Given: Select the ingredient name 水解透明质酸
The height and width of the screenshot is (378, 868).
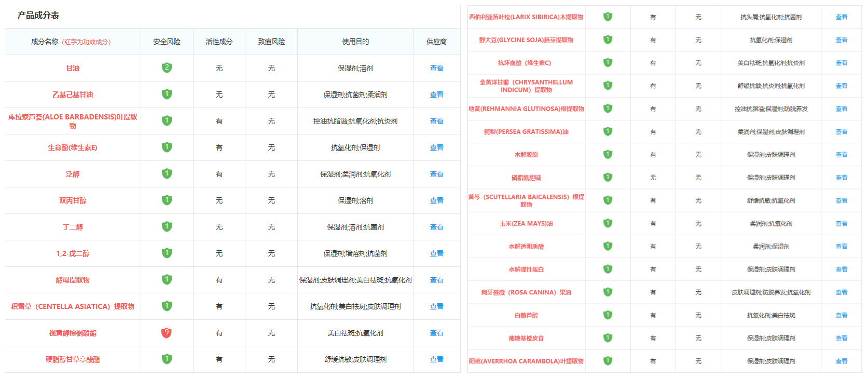Looking at the screenshot, I should 526,247.
